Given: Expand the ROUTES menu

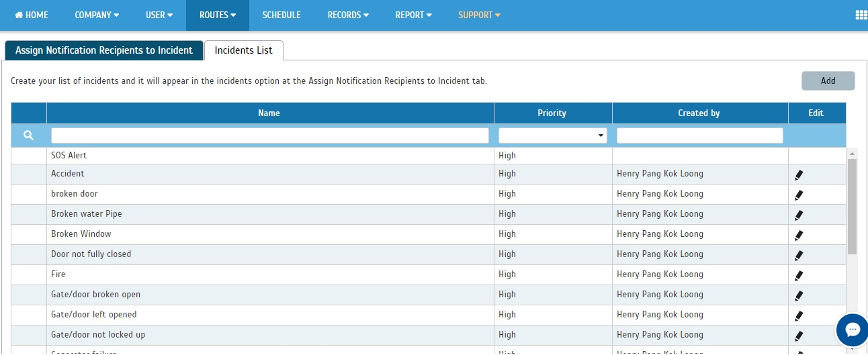Looking at the screenshot, I should (x=218, y=15).
